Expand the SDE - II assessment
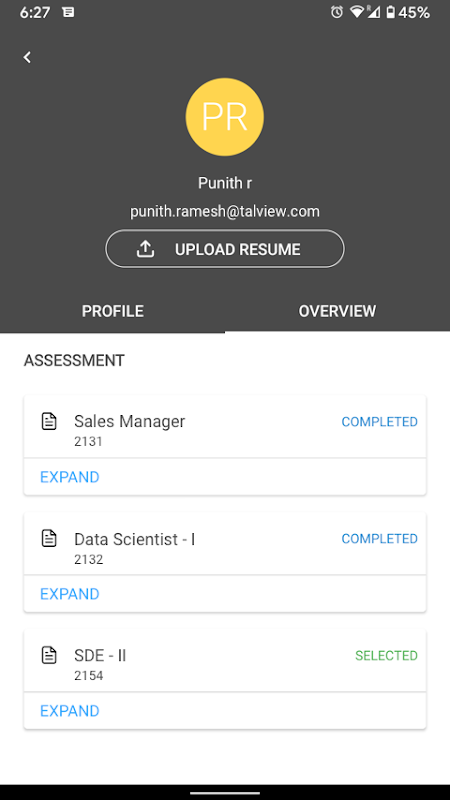Viewport: 450px width, 800px height. 69,711
